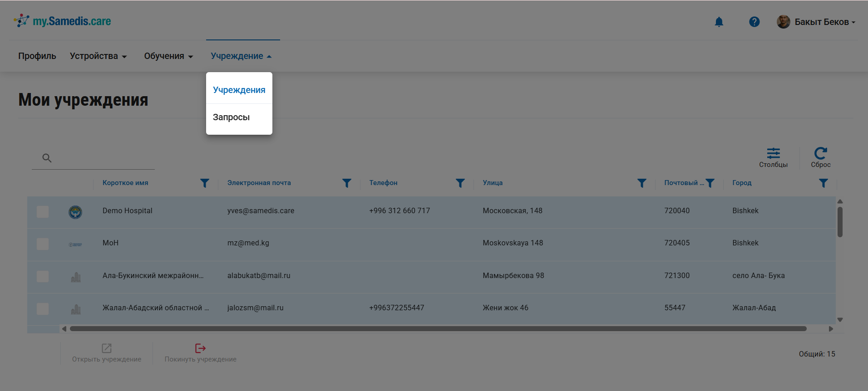Image resolution: width=868 pixels, height=391 pixels.
Task: Open filter for Электронная почта column
Action: [x=347, y=183]
